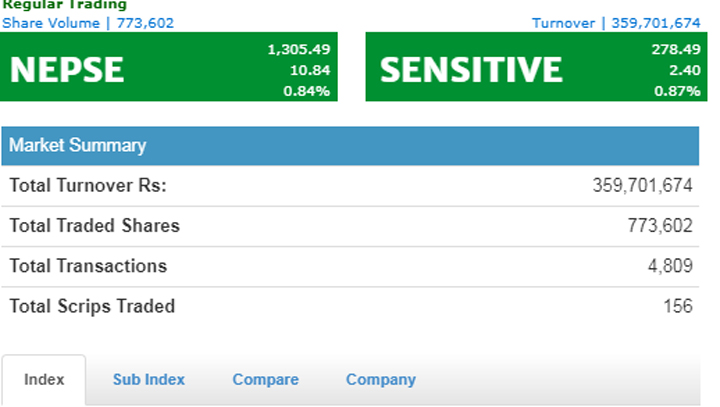This screenshot has width=720, height=407.
Task: Select the Total Turnover Rs row label
Action: [88, 186]
